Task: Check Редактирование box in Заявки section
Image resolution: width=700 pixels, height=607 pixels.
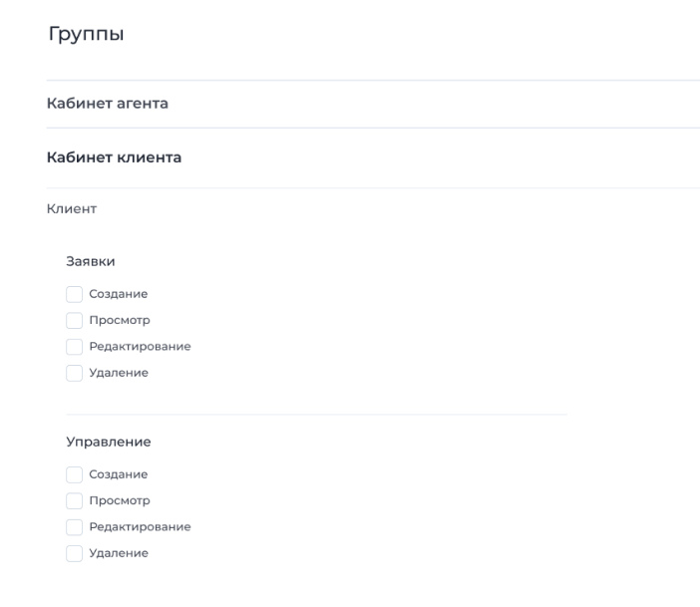Action: click(x=74, y=347)
